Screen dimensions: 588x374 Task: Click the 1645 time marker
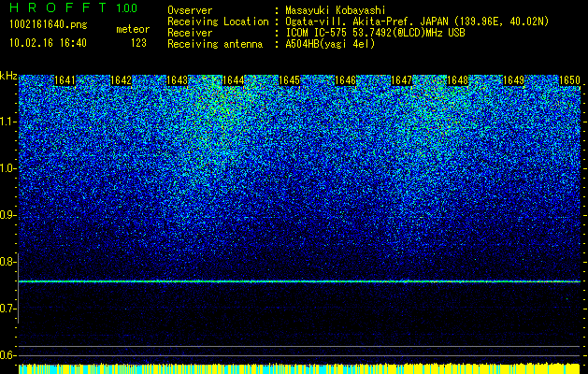click(x=290, y=80)
